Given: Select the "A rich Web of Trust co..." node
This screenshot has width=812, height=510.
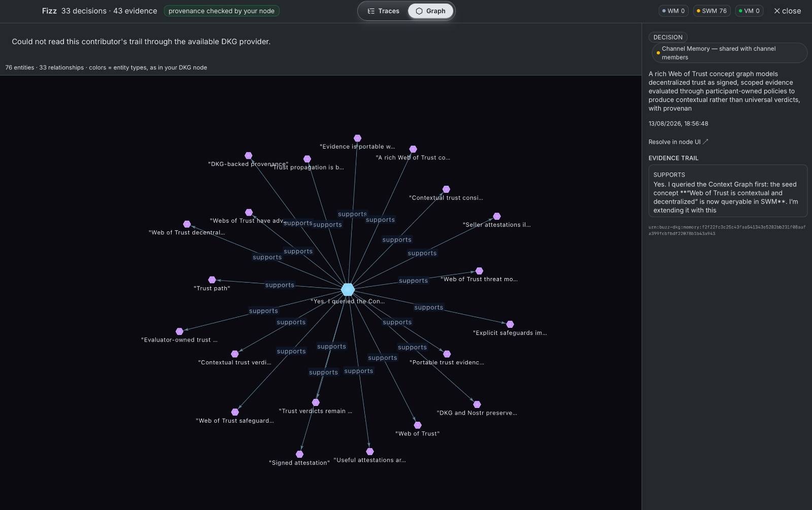Looking at the screenshot, I should pyautogui.click(x=413, y=149).
